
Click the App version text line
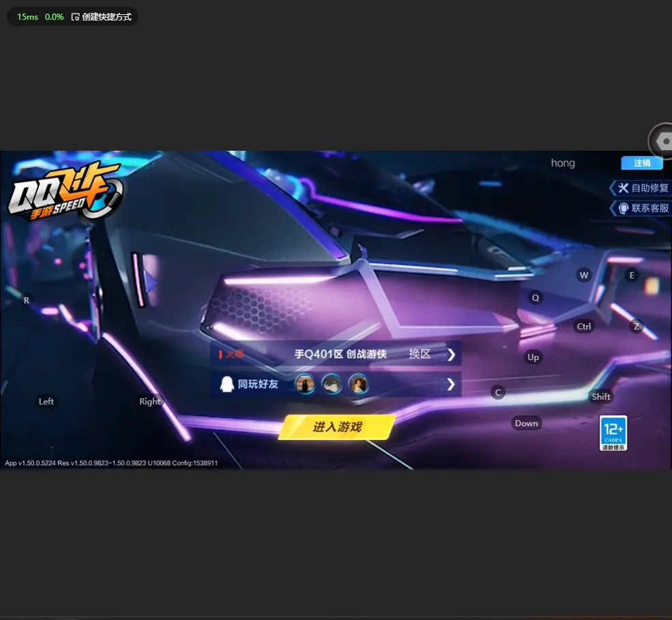click(111, 462)
